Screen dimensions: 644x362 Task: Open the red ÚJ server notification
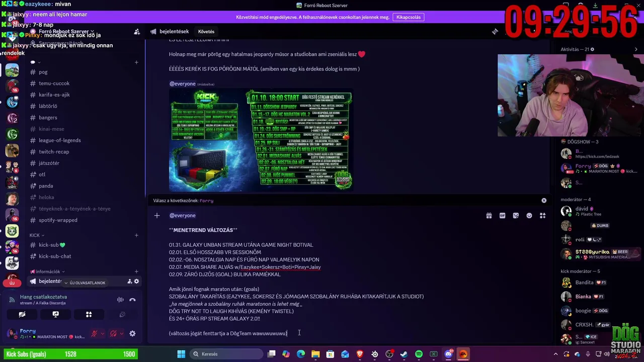pyautogui.click(x=12, y=283)
